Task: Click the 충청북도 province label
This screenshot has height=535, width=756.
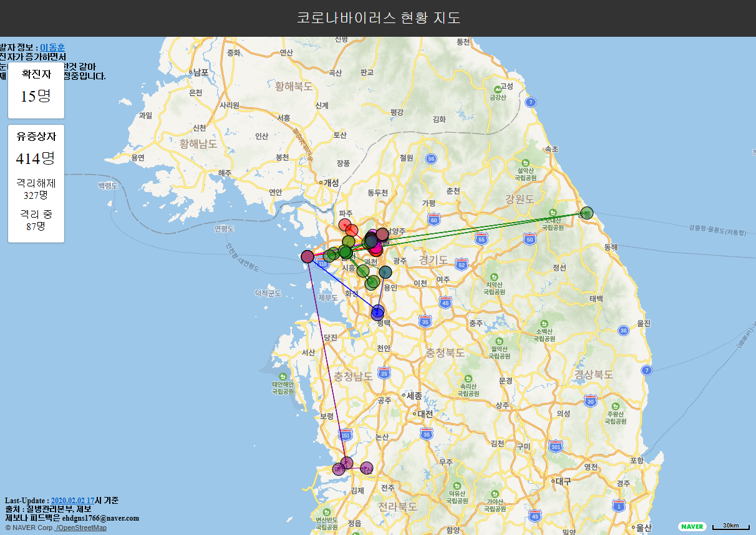Action: tap(445, 352)
